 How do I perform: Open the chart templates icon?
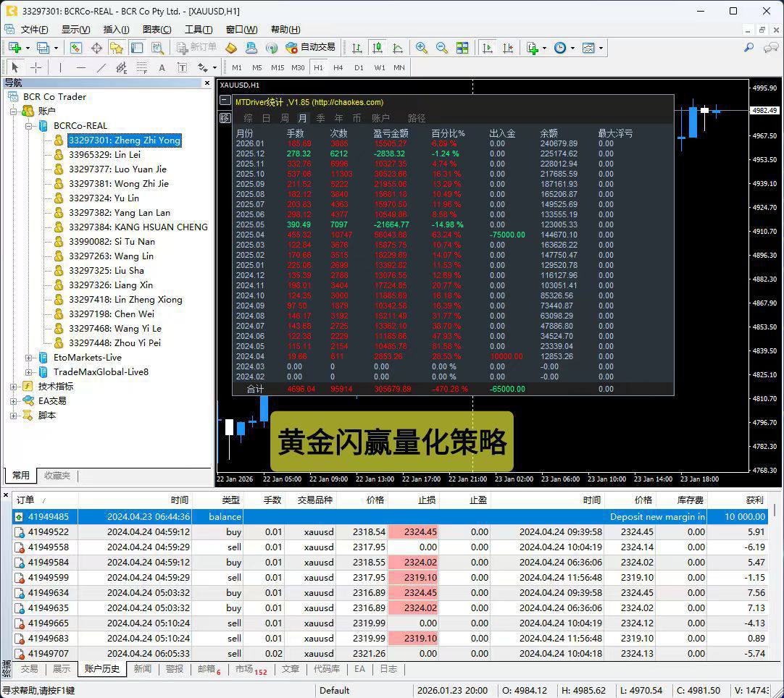589,48
